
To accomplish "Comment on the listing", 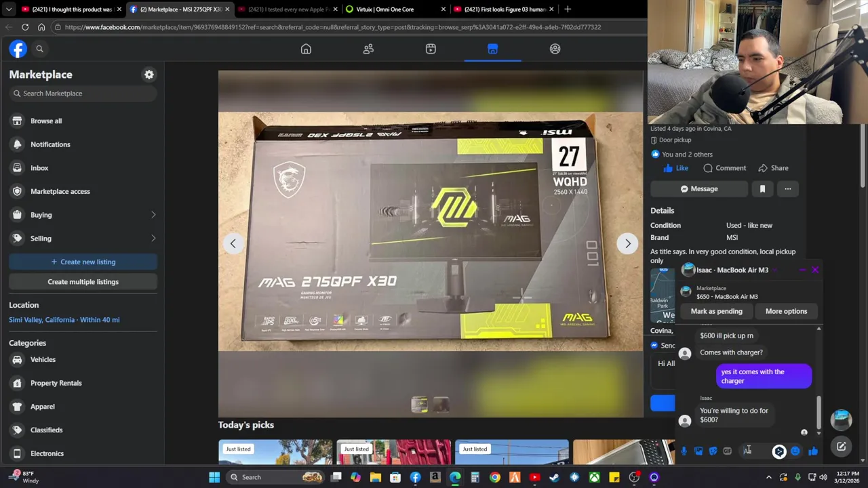I will (x=724, y=168).
